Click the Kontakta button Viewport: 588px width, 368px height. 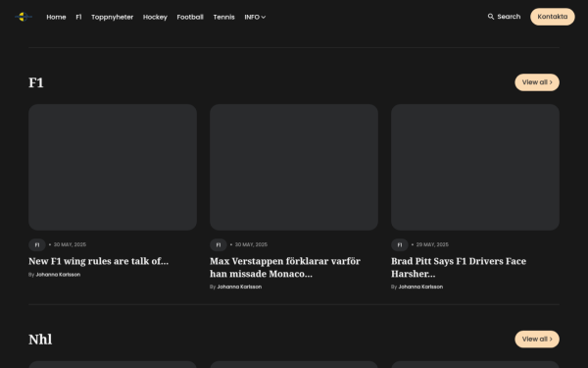553,17
